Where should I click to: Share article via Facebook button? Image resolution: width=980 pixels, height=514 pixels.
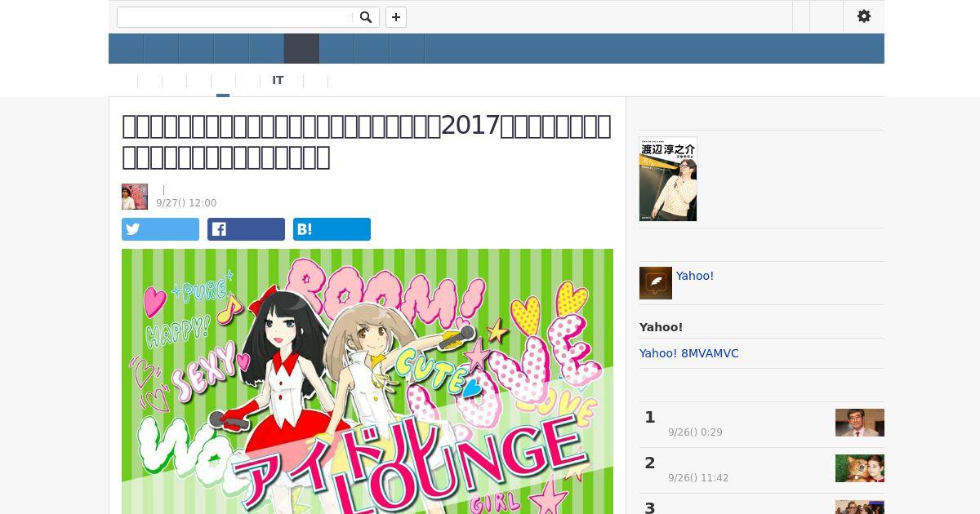pos(246,229)
